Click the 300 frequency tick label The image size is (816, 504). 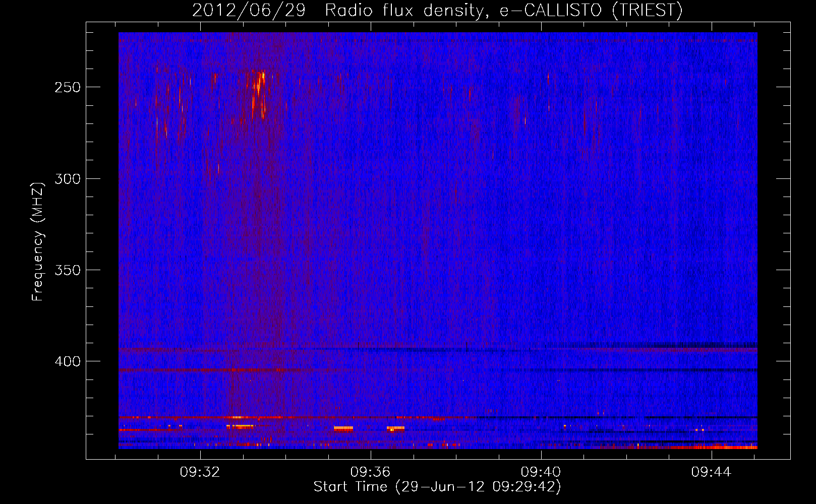(x=68, y=179)
